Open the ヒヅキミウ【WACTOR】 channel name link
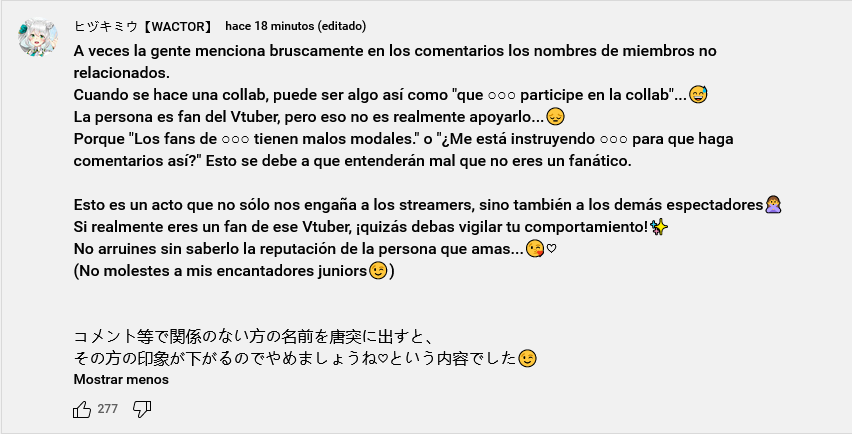This screenshot has height=434, width=852. (x=143, y=26)
